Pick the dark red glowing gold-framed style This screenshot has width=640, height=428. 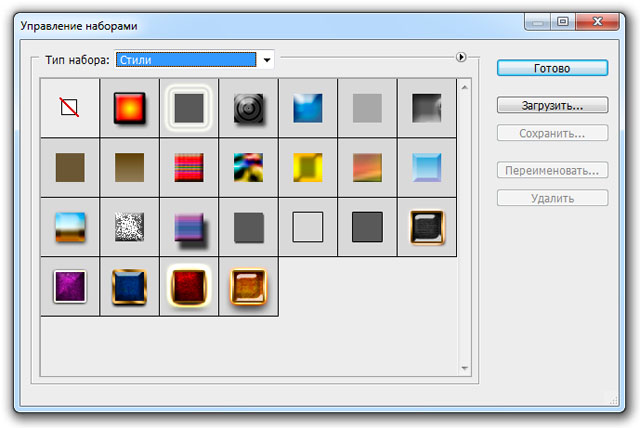[189, 286]
